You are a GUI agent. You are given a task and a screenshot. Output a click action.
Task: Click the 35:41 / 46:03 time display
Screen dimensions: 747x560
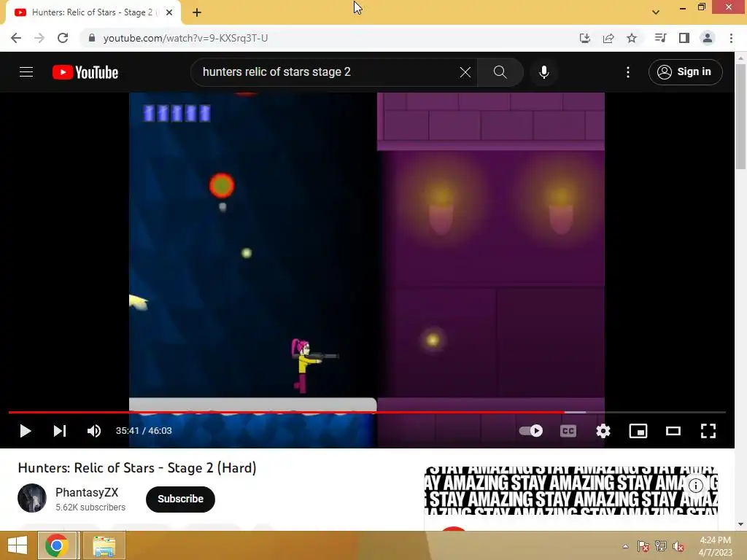click(x=144, y=431)
